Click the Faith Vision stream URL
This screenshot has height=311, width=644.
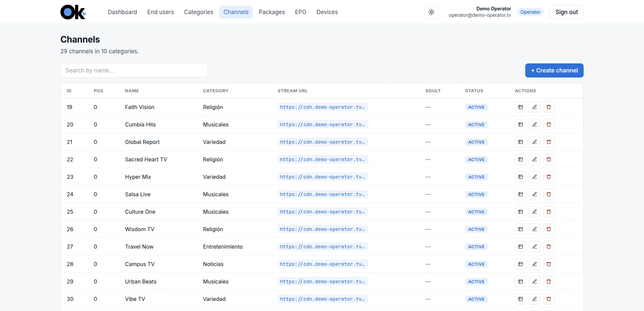pos(323,107)
